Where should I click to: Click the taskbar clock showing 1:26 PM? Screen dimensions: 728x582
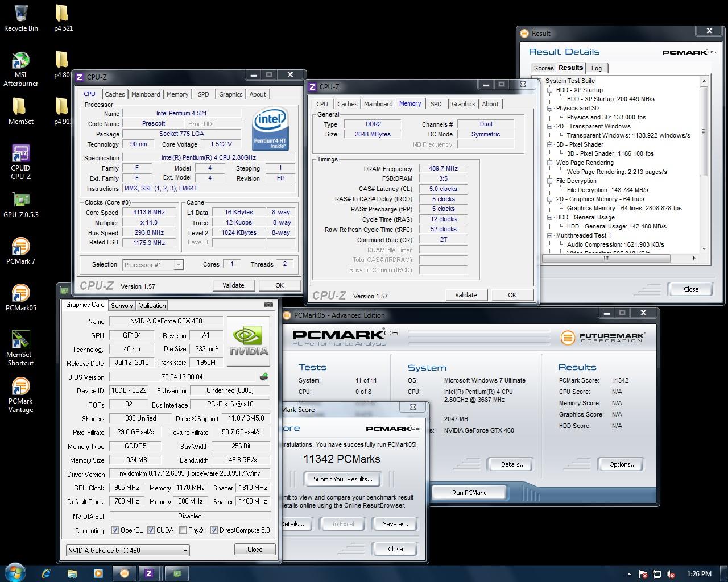(x=699, y=574)
